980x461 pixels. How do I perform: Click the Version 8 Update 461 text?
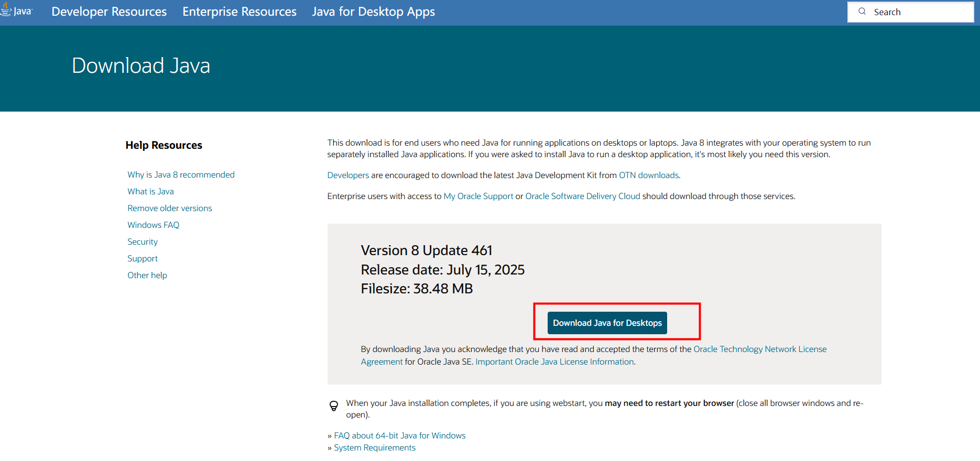click(x=427, y=250)
